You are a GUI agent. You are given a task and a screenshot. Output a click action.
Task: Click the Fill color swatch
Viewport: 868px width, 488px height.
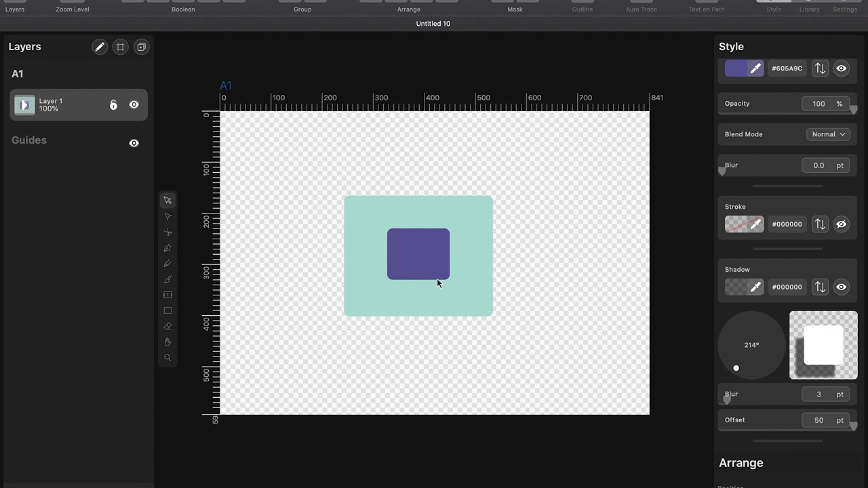[x=736, y=68]
